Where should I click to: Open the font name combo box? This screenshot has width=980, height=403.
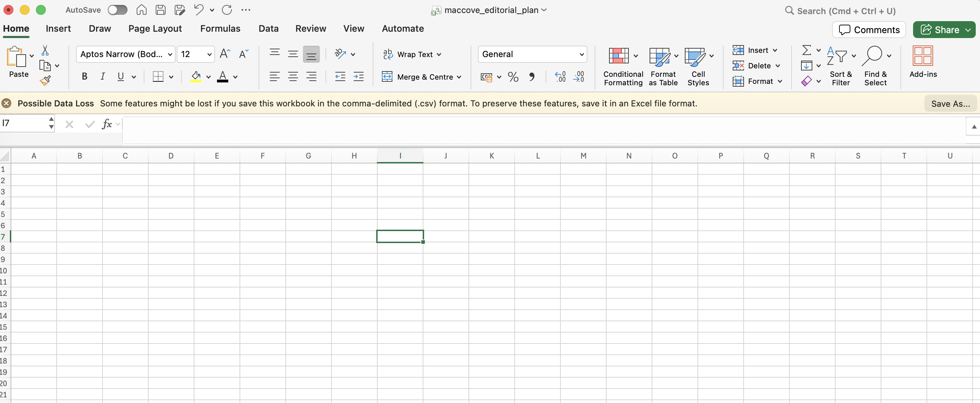point(125,54)
